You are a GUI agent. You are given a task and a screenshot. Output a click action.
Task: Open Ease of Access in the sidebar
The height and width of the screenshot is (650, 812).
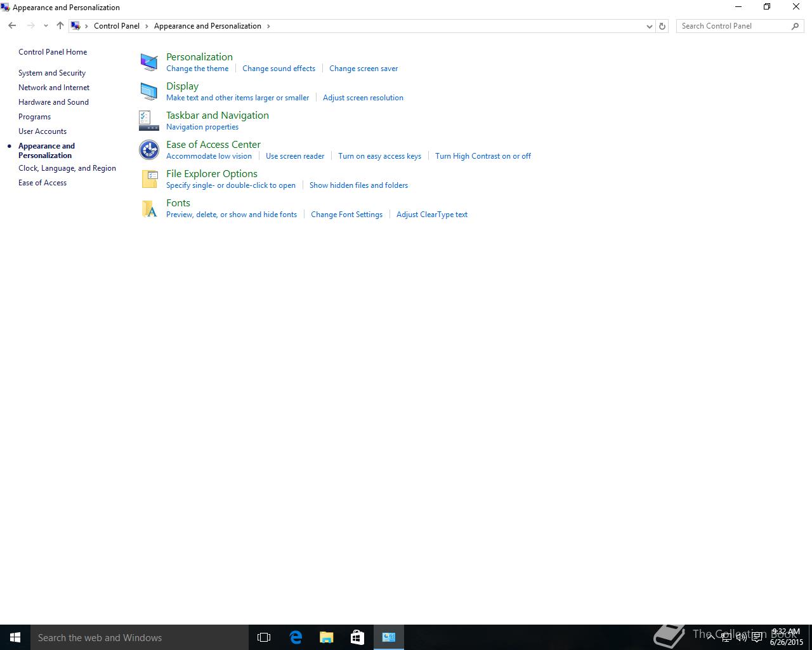coord(43,183)
